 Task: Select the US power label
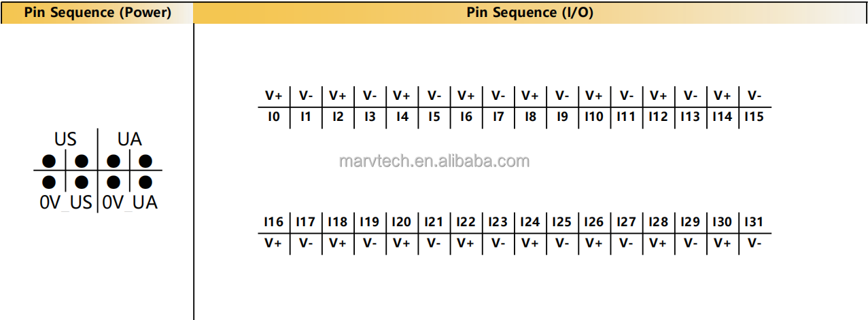(65, 139)
